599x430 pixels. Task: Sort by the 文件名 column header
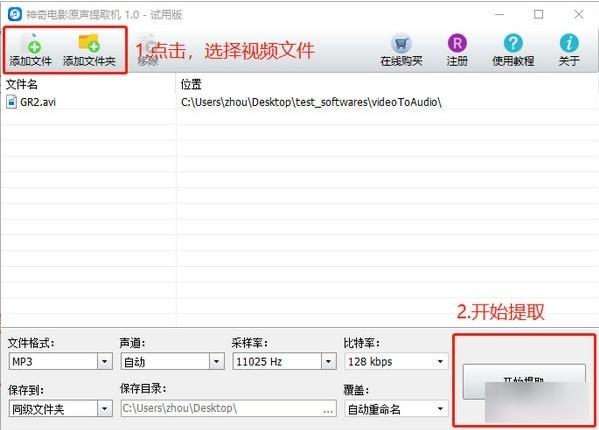point(22,84)
